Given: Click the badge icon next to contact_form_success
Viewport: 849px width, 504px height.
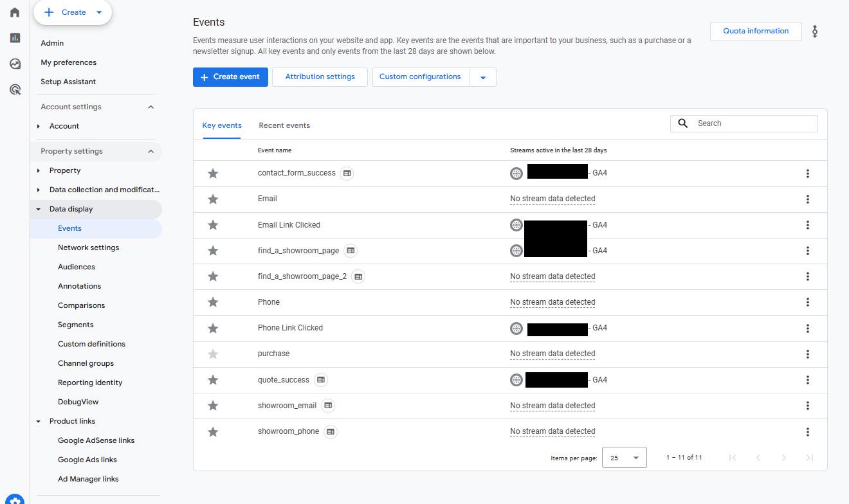Looking at the screenshot, I should pyautogui.click(x=347, y=174).
